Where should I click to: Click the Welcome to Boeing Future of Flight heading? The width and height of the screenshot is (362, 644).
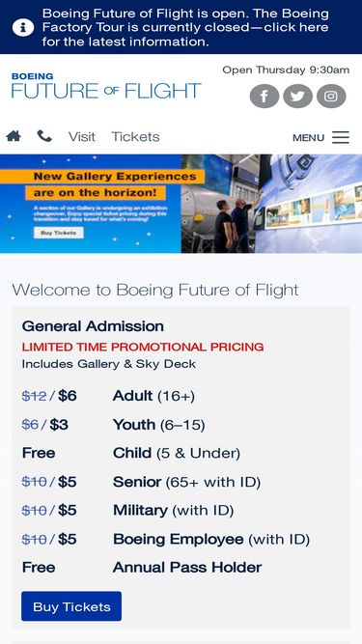point(155,290)
